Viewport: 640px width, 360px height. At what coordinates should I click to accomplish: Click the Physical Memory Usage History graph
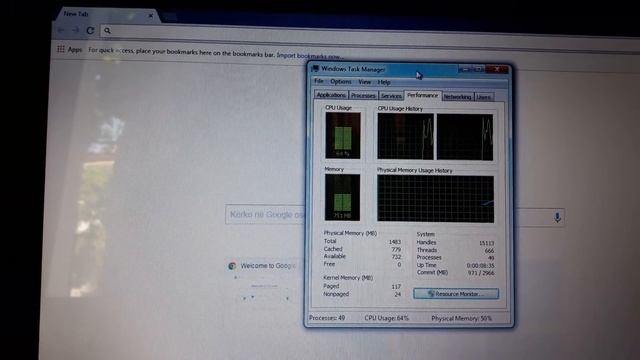point(436,199)
